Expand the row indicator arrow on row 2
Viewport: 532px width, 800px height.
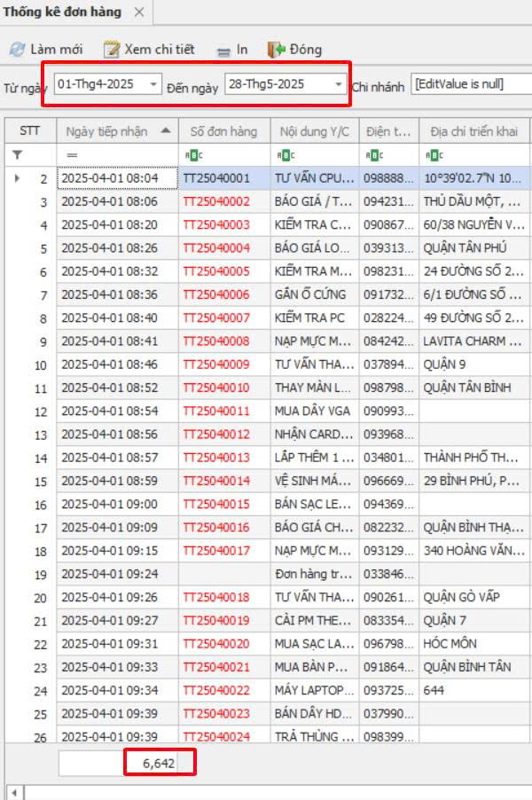tap(18, 178)
